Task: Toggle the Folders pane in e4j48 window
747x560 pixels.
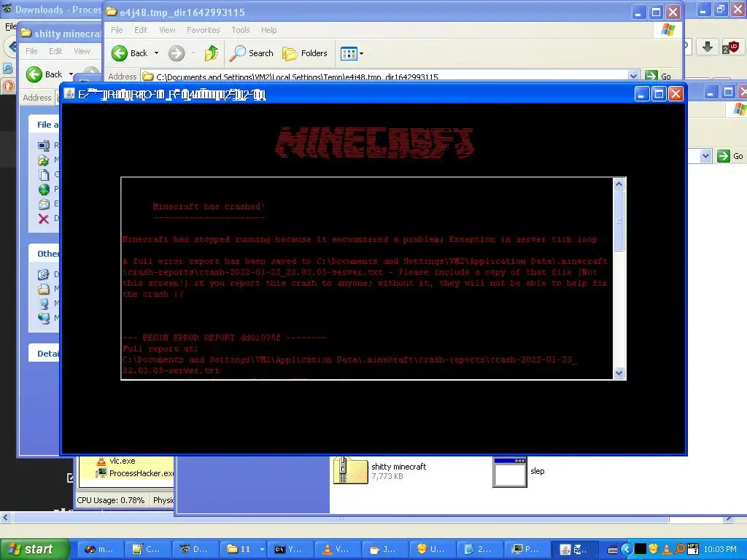Action: click(x=305, y=53)
